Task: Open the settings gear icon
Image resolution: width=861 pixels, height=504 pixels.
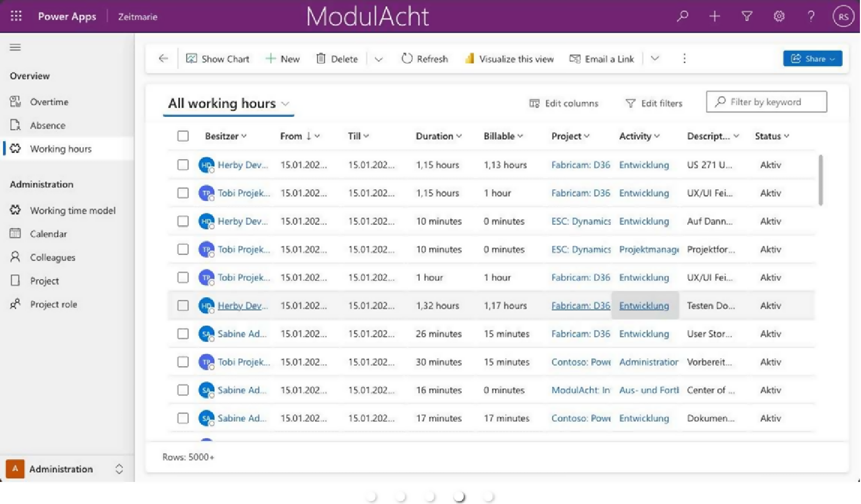Action: [779, 16]
